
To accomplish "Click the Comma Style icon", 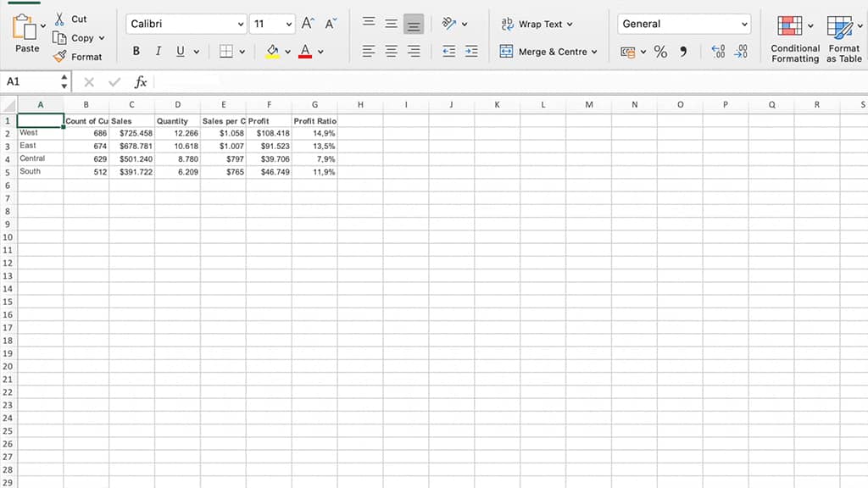I will (x=683, y=52).
